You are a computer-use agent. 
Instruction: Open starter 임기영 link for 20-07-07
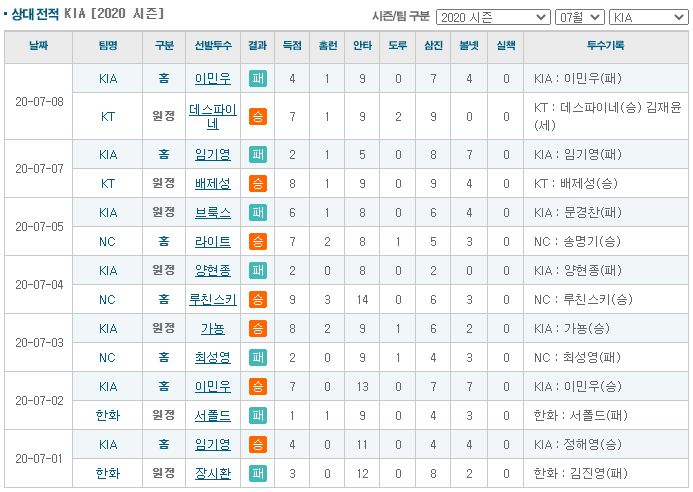coord(213,155)
